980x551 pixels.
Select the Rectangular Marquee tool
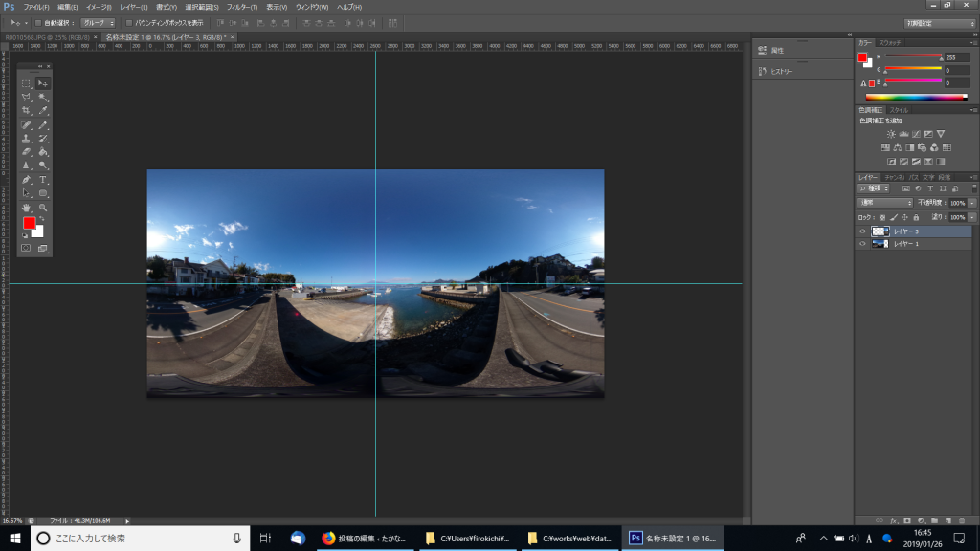coord(26,84)
